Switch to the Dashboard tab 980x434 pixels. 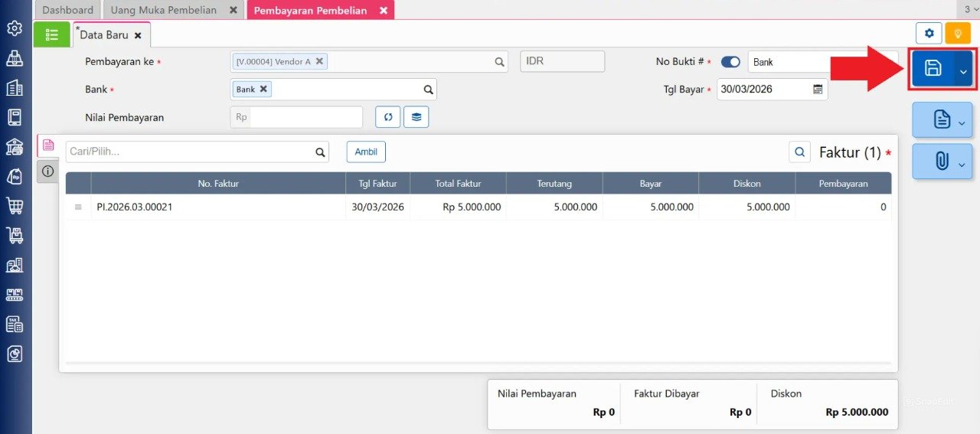(x=67, y=10)
